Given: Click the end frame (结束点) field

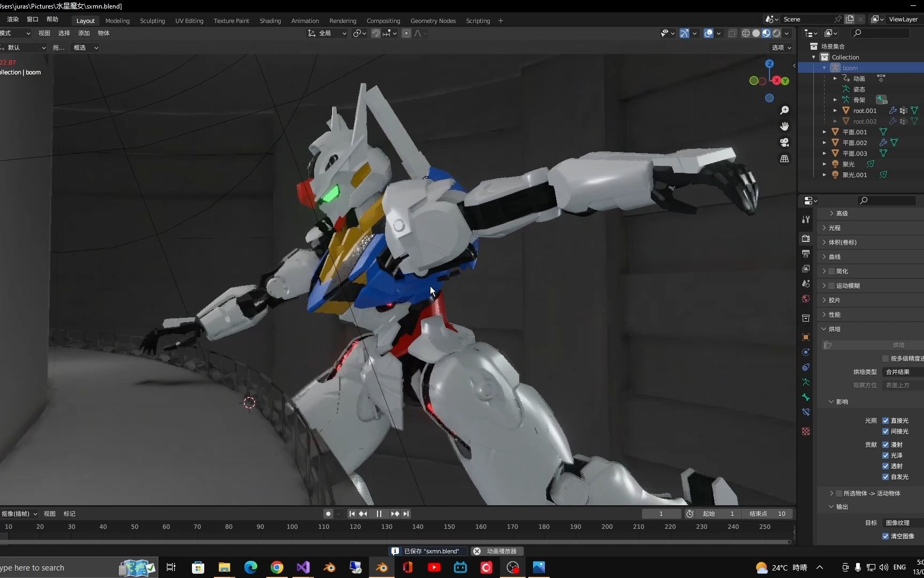Looking at the screenshot, I should [768, 514].
